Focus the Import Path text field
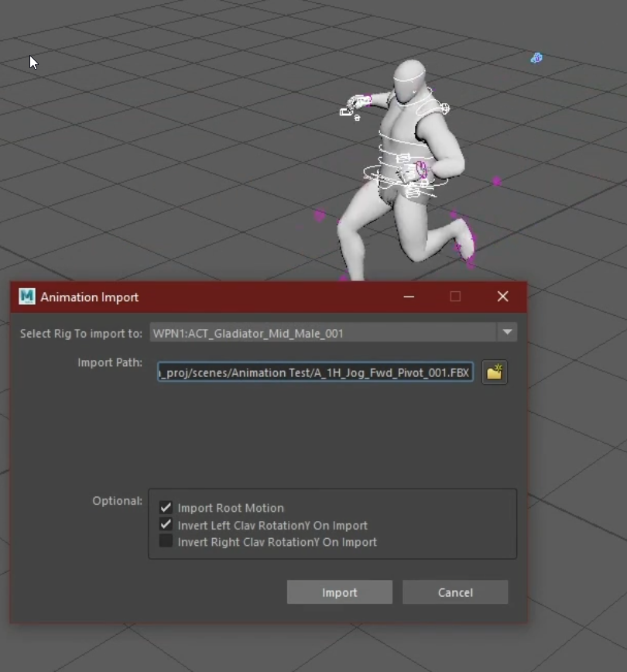This screenshot has width=627, height=672. [315, 372]
